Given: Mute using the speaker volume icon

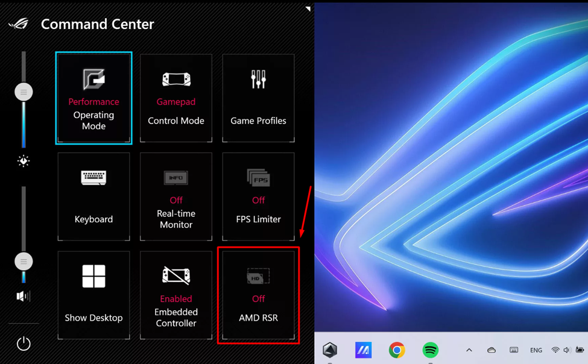Looking at the screenshot, I should (24, 296).
